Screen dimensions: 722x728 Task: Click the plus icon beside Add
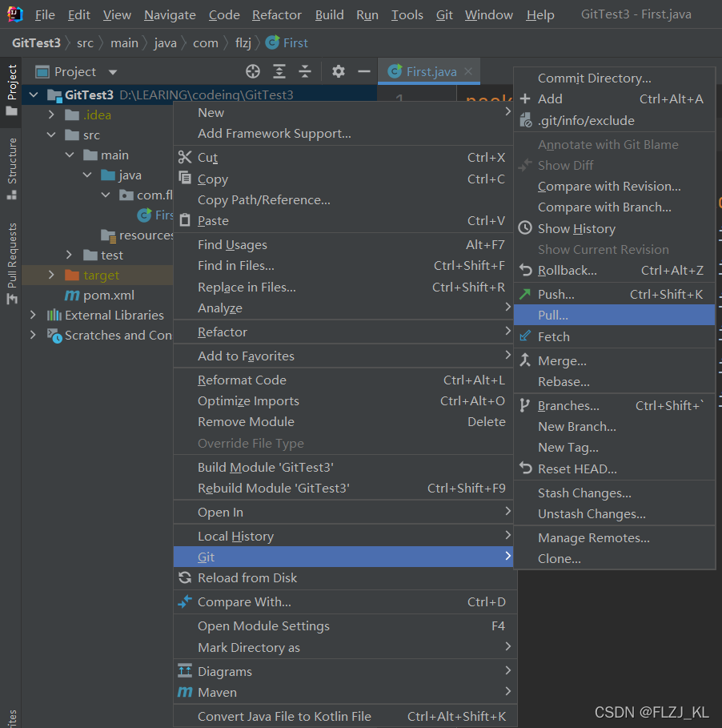point(525,99)
